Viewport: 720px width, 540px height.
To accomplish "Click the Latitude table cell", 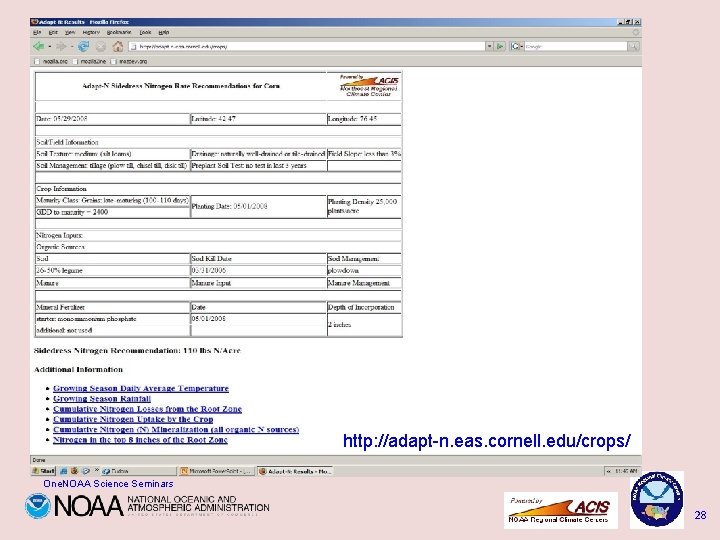I will point(258,118).
